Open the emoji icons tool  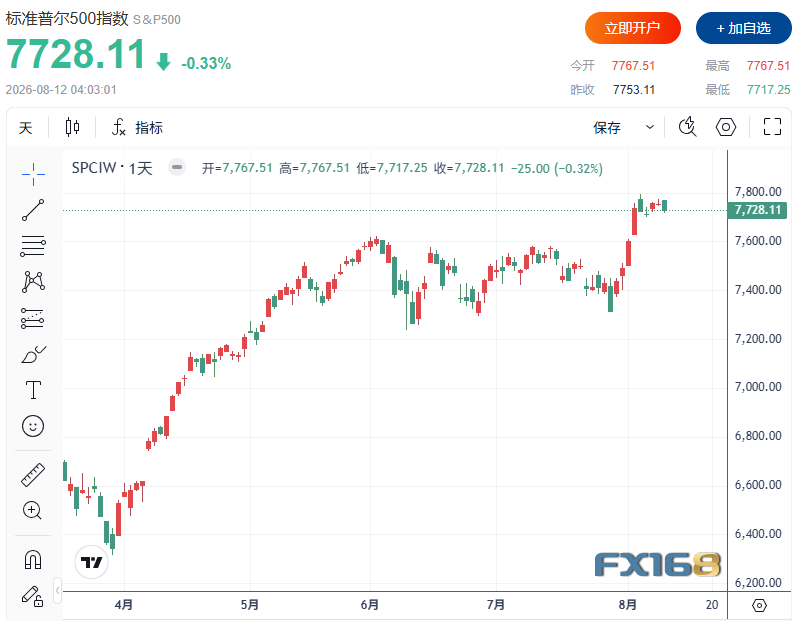33,426
